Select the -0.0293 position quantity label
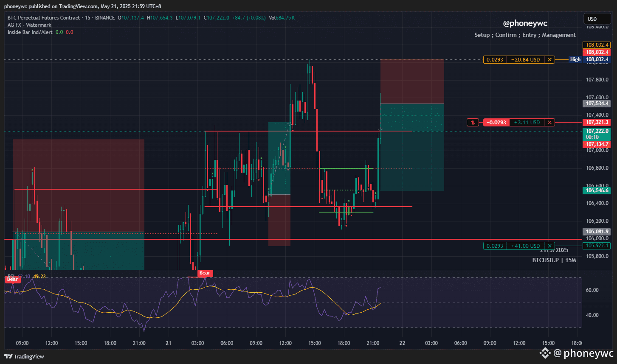Viewport: 617px width, 364px height. pyautogui.click(x=496, y=123)
